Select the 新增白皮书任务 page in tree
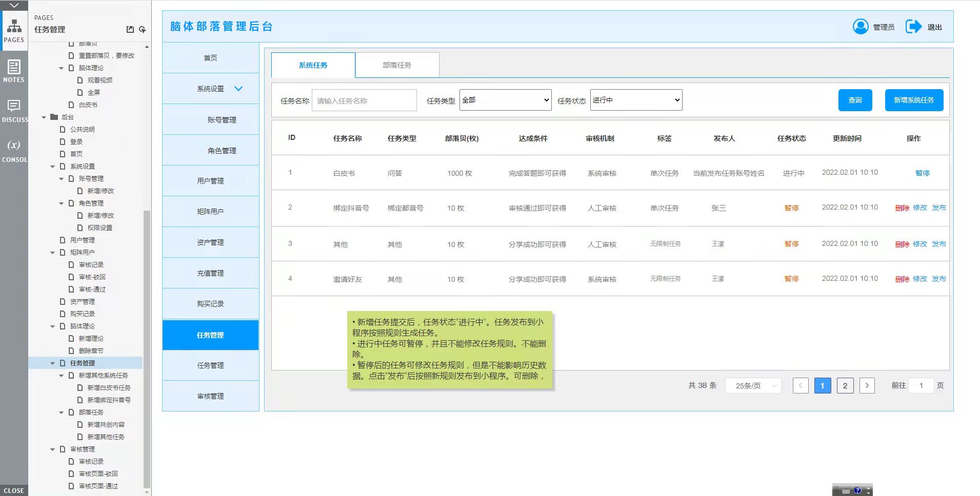The width and height of the screenshot is (980, 496). point(109,387)
